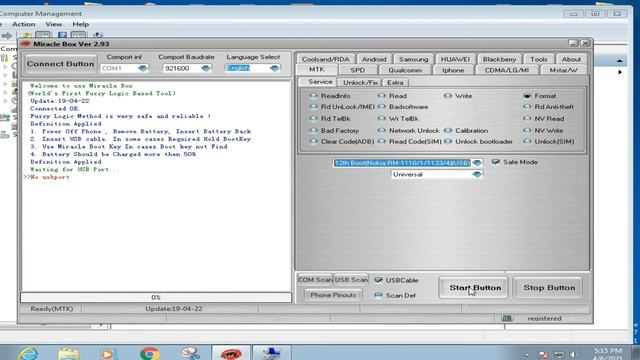Click the Computer Management help toolbar icon

pyautogui.click(x=62, y=36)
